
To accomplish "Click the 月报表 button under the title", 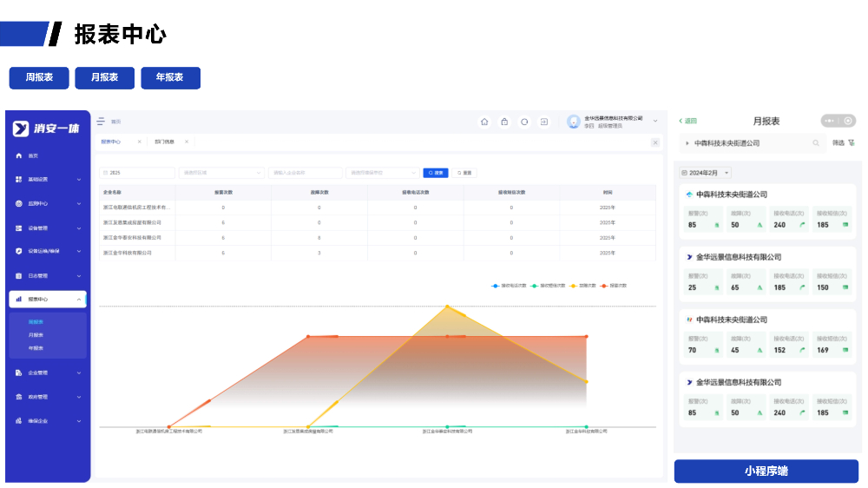I will (105, 77).
